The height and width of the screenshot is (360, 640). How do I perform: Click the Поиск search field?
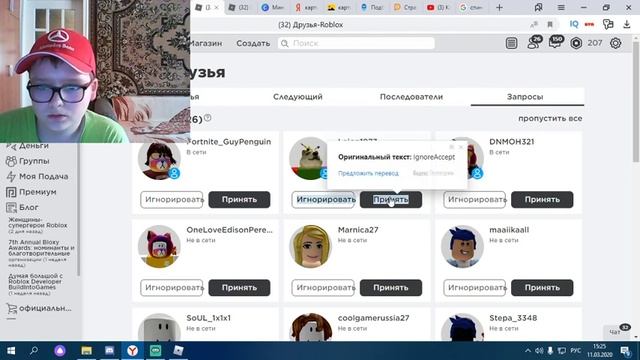(x=356, y=43)
